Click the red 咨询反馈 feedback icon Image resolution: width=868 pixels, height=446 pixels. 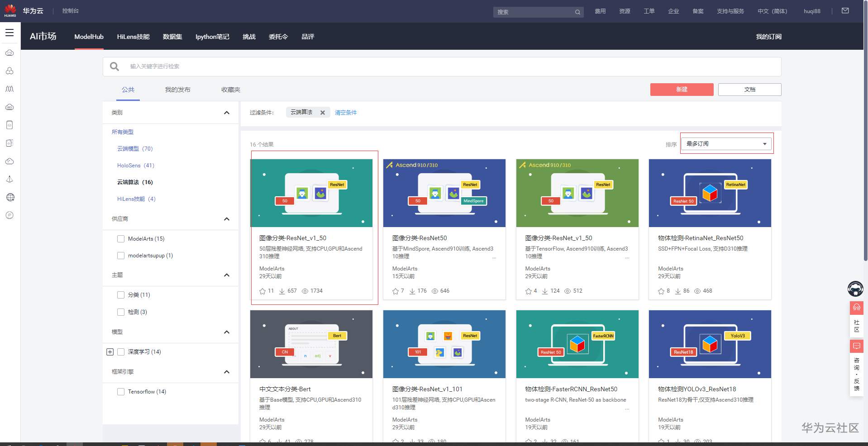point(856,346)
